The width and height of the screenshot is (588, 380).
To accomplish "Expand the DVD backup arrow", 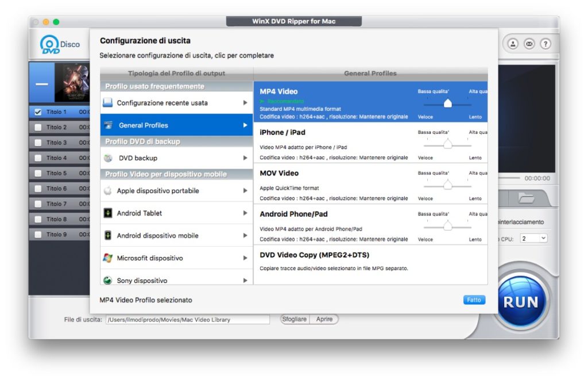I will pos(245,158).
